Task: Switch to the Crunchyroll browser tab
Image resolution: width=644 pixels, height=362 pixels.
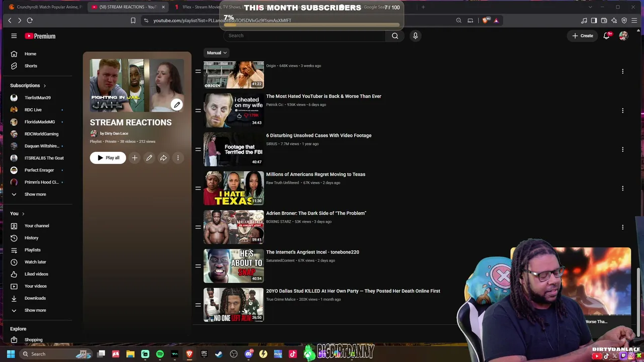Action: (45, 7)
